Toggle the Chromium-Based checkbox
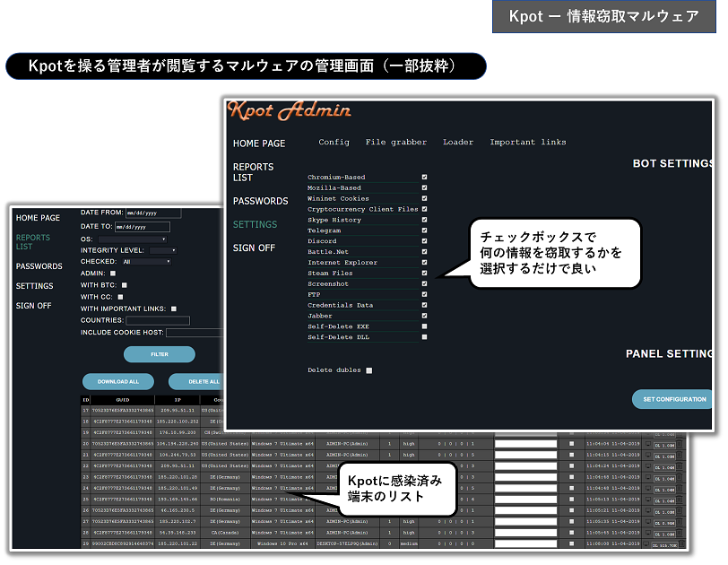The width and height of the screenshot is (728, 565). point(424,177)
